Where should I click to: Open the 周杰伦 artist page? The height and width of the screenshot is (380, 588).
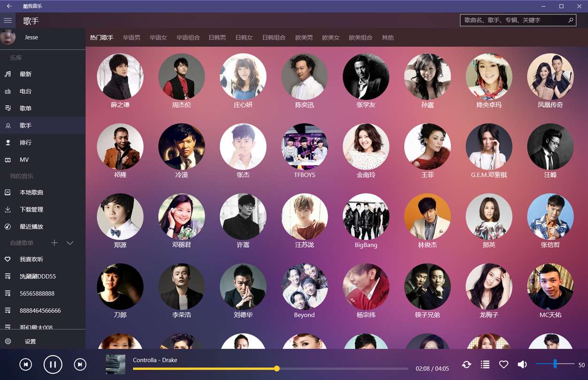pos(182,81)
